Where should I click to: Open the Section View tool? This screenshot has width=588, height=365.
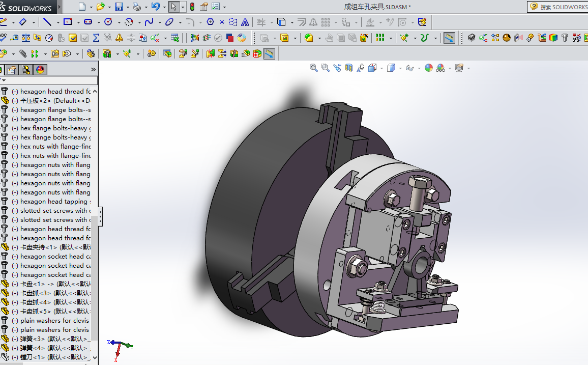(x=349, y=68)
